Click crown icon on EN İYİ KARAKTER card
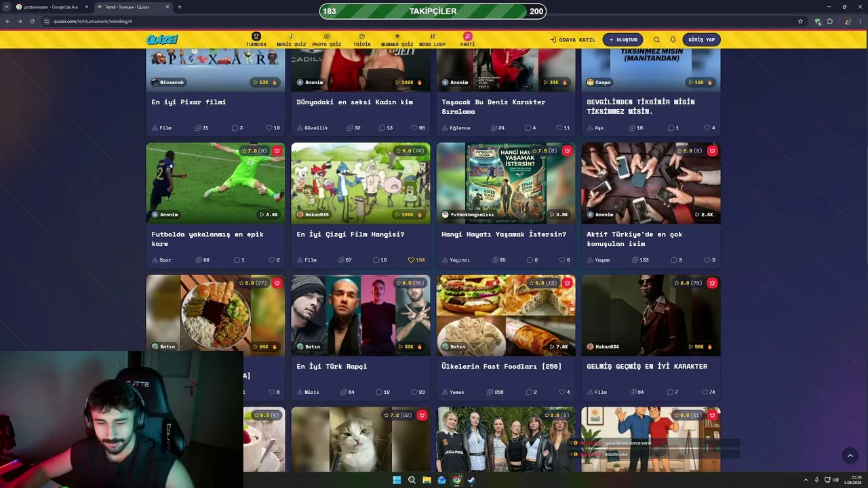The image size is (868, 488). coord(712,283)
